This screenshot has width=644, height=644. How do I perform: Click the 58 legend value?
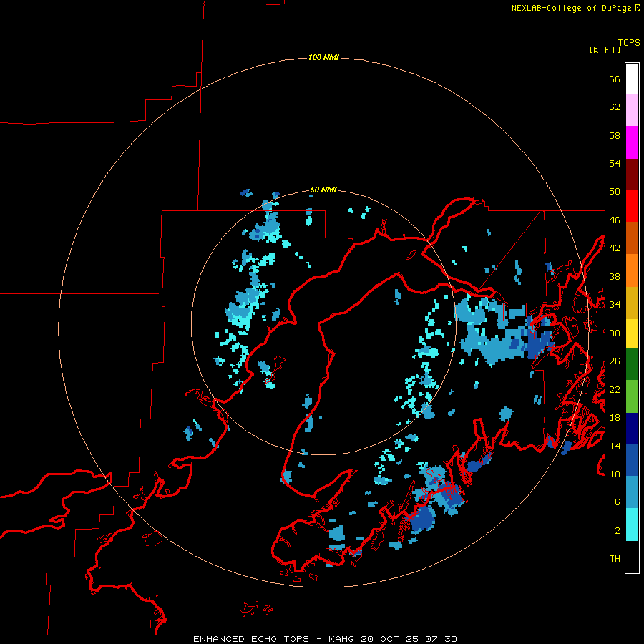pos(615,135)
